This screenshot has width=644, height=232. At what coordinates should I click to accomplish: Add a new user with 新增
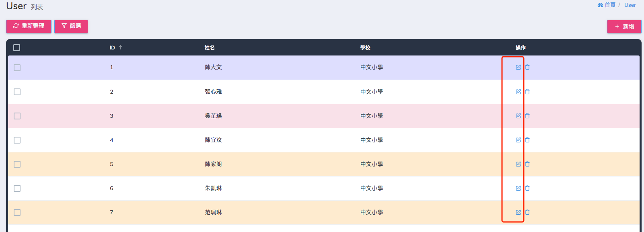pyautogui.click(x=624, y=27)
